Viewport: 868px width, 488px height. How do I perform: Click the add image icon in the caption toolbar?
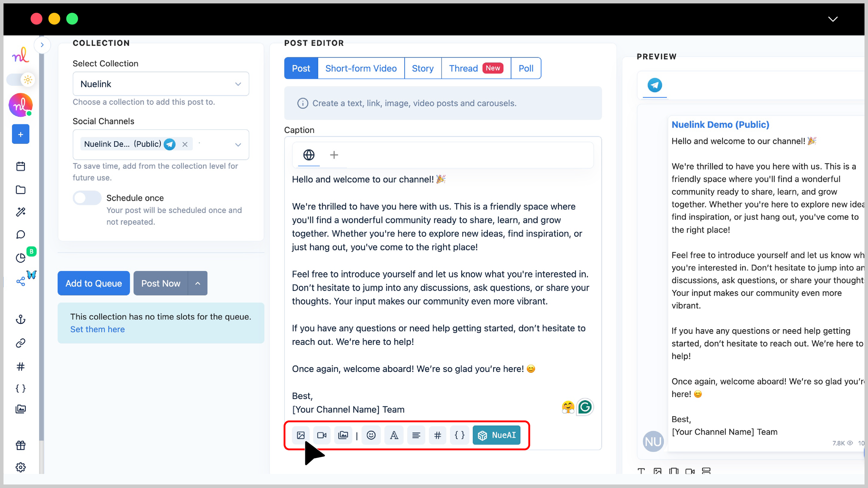coord(301,435)
